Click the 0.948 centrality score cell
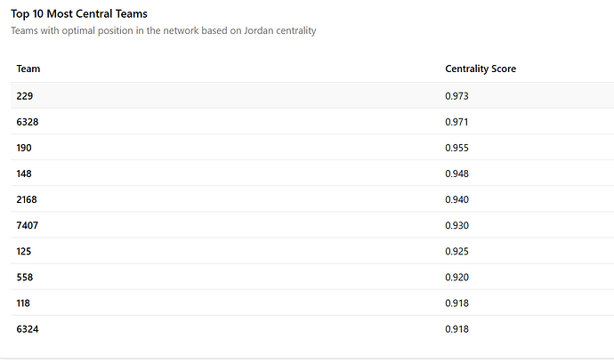Screen dimensions: 614x364 point(456,174)
